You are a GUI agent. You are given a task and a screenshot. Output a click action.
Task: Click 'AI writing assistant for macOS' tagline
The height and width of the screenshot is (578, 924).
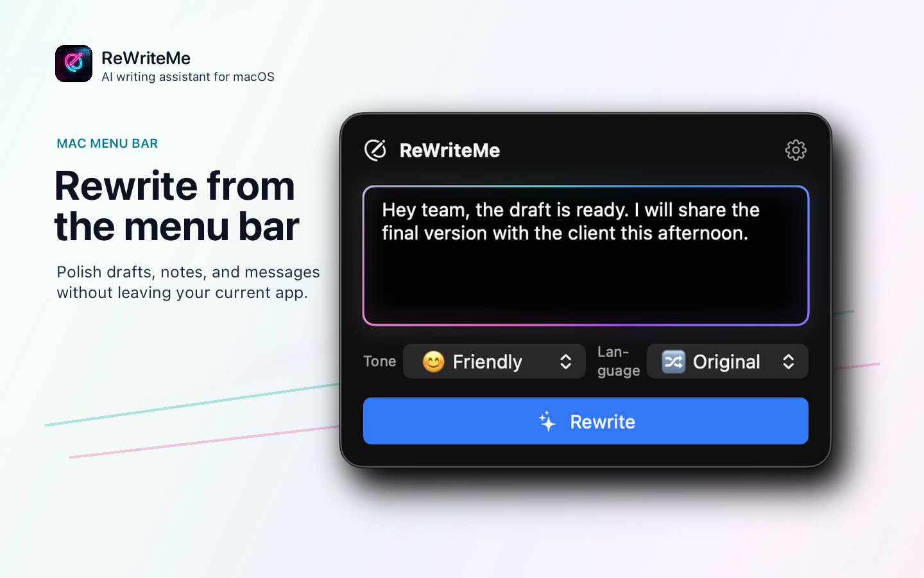click(x=188, y=77)
